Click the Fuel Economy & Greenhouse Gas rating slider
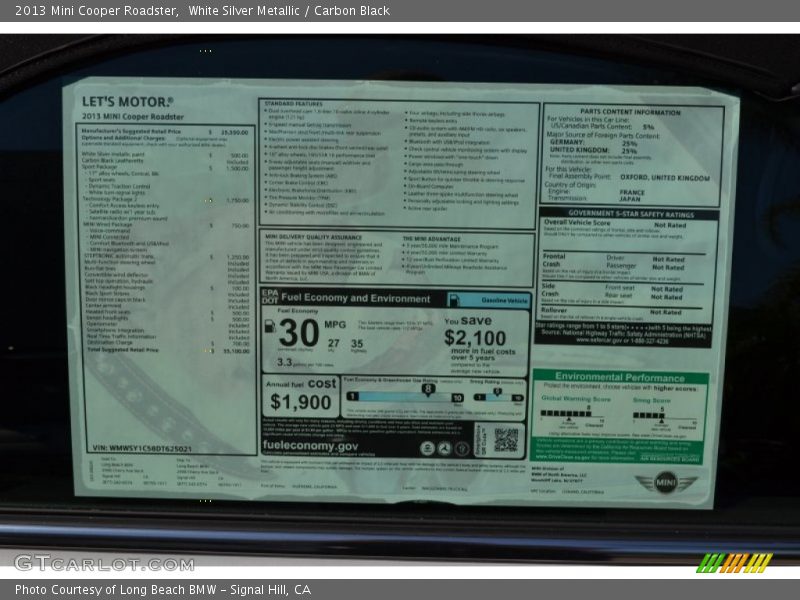 coord(402,396)
